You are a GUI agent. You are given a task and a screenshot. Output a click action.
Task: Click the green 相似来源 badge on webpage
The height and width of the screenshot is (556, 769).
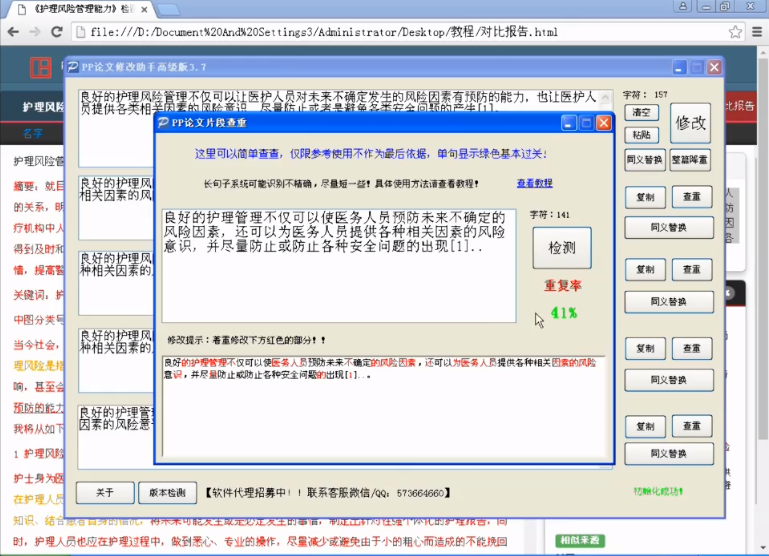[x=580, y=540]
